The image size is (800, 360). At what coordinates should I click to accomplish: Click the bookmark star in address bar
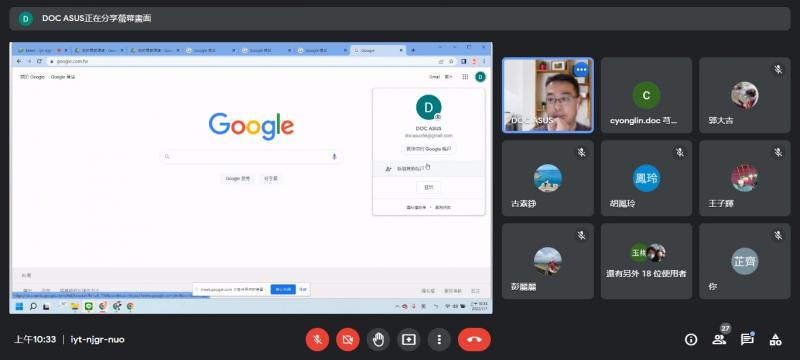point(451,61)
